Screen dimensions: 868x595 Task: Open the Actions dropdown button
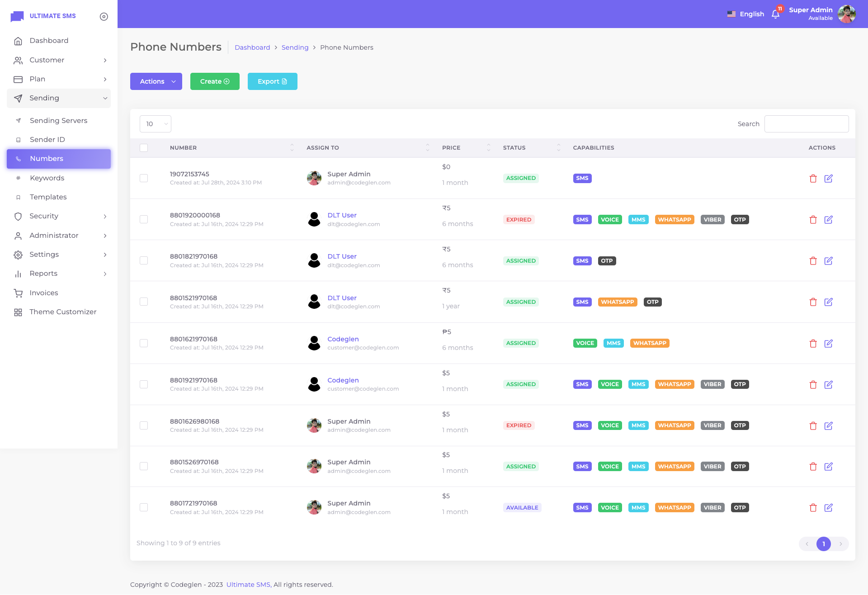[x=156, y=81]
